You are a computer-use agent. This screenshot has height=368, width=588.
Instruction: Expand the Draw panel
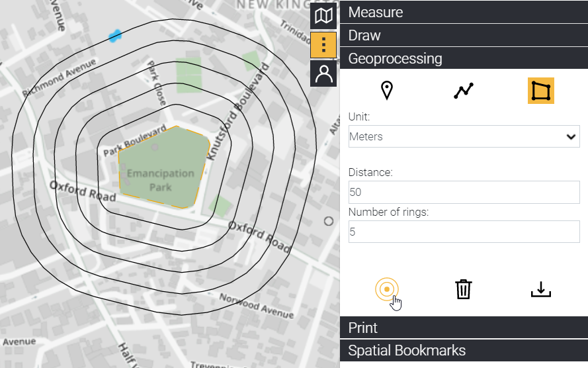pos(464,35)
